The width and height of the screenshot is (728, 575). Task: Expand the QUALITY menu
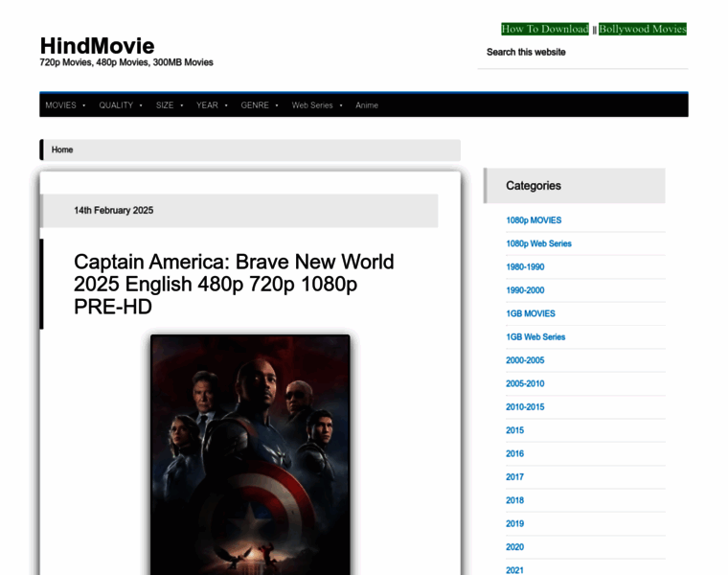pyautogui.click(x=121, y=105)
